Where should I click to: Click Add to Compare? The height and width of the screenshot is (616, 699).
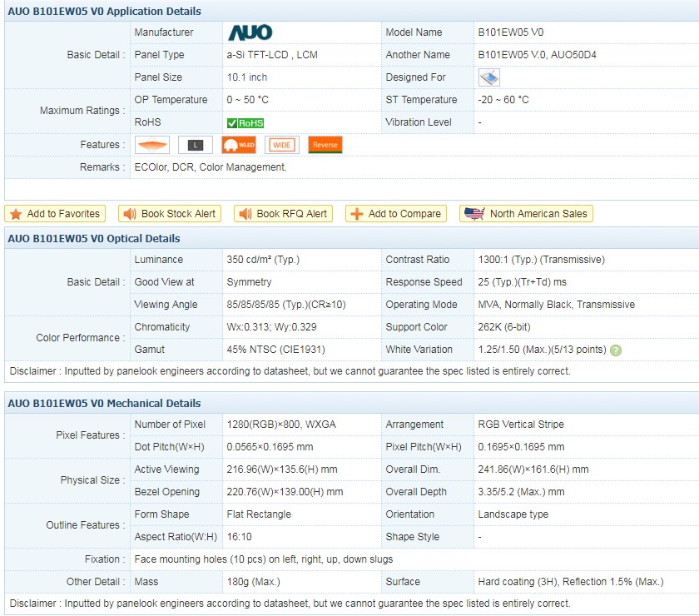tap(396, 214)
